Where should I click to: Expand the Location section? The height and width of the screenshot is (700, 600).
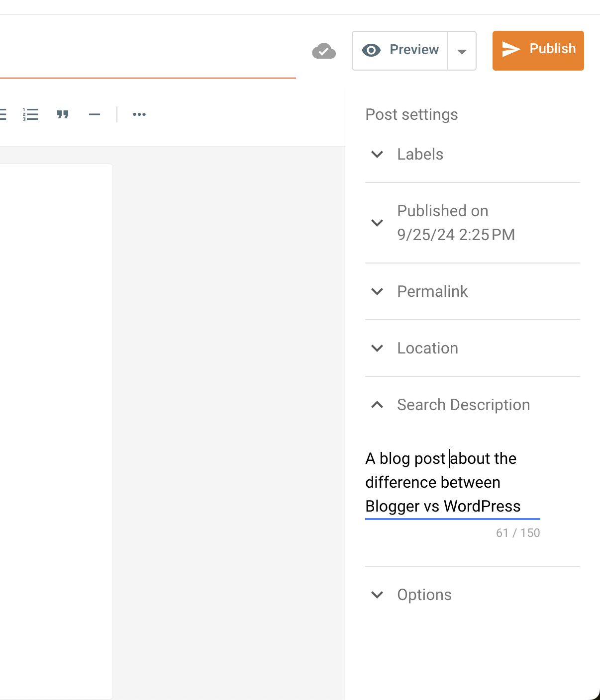tap(473, 348)
